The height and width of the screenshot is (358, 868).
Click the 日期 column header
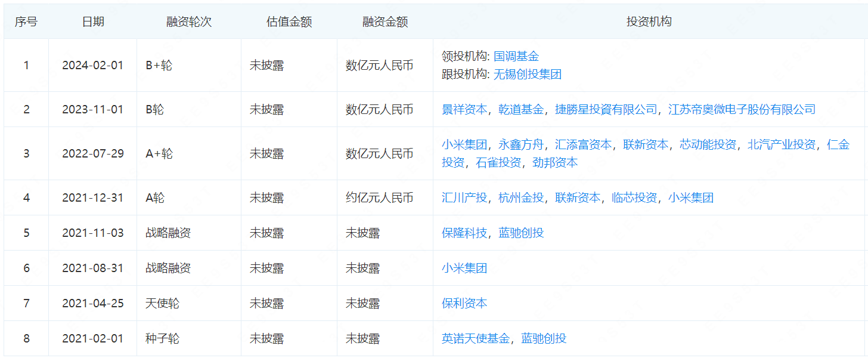click(x=93, y=21)
